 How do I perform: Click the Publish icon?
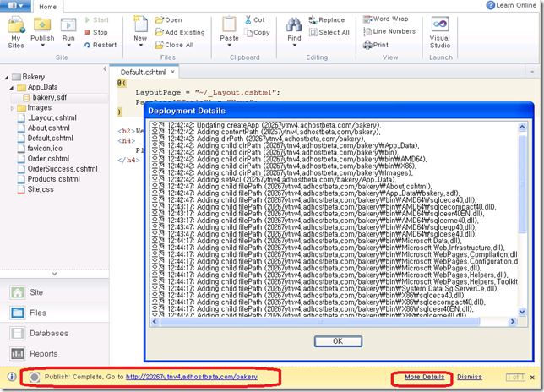tap(42, 25)
